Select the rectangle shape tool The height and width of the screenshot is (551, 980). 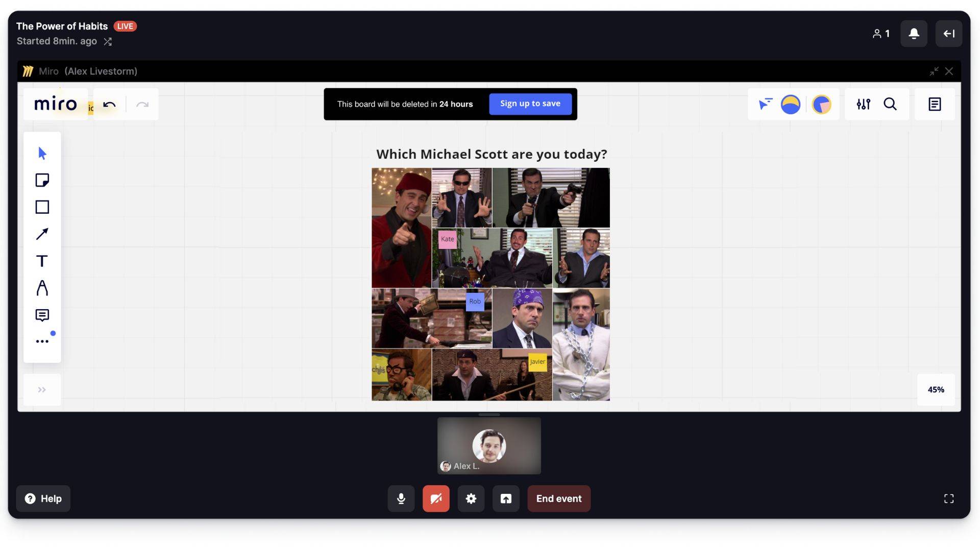point(42,207)
